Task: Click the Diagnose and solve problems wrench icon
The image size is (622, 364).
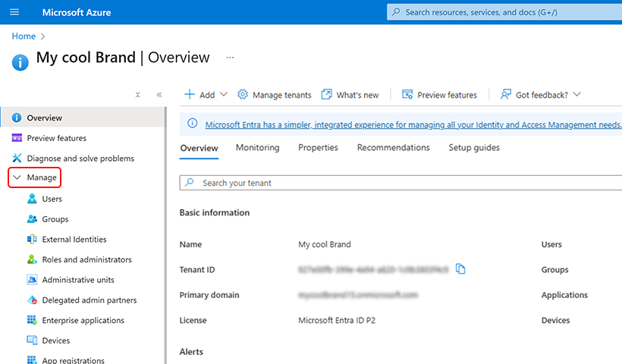Action: pyautogui.click(x=17, y=158)
